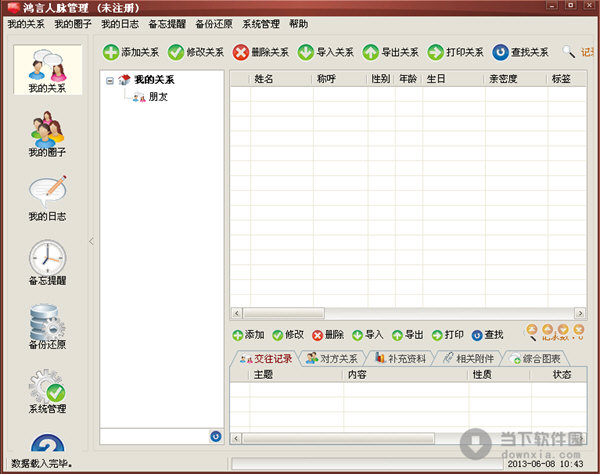The height and width of the screenshot is (474, 600).
Task: Open the 我的关系 sidebar icon
Action: pyautogui.click(x=48, y=70)
